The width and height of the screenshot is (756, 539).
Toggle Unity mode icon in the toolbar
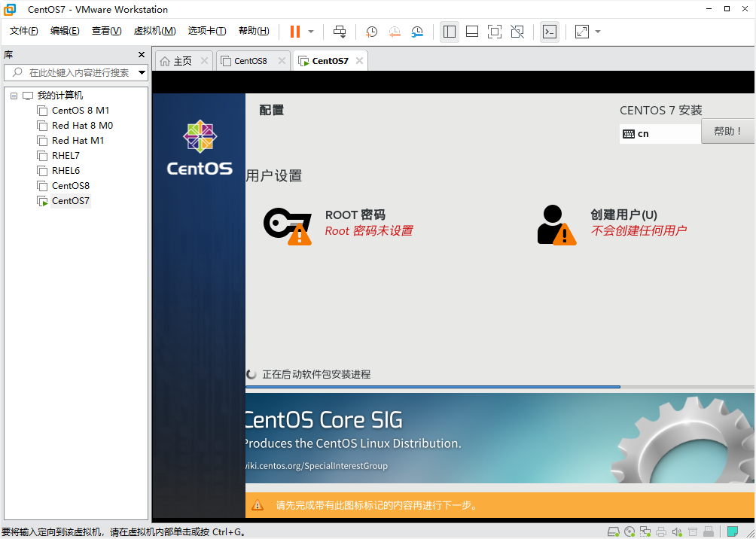[x=517, y=32]
